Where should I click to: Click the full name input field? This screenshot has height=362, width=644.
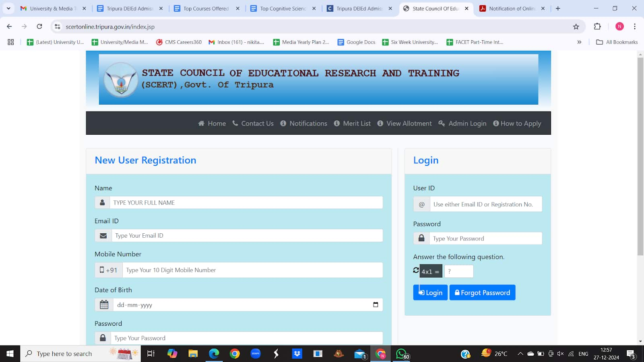click(x=246, y=202)
